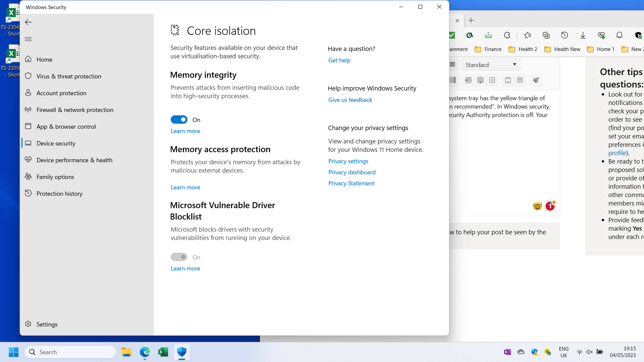Open browser History clock icon
The height and width of the screenshot is (362, 644).
[565, 35]
